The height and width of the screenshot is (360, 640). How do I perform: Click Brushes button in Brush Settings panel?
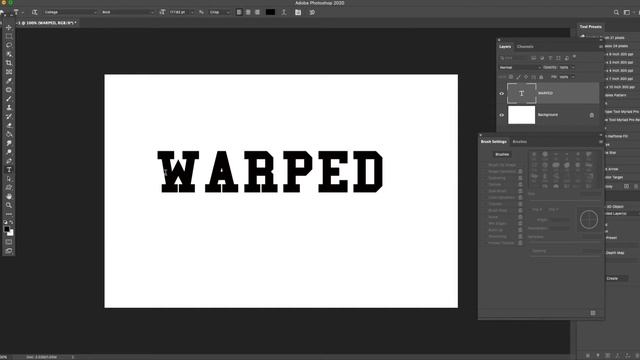click(x=502, y=154)
